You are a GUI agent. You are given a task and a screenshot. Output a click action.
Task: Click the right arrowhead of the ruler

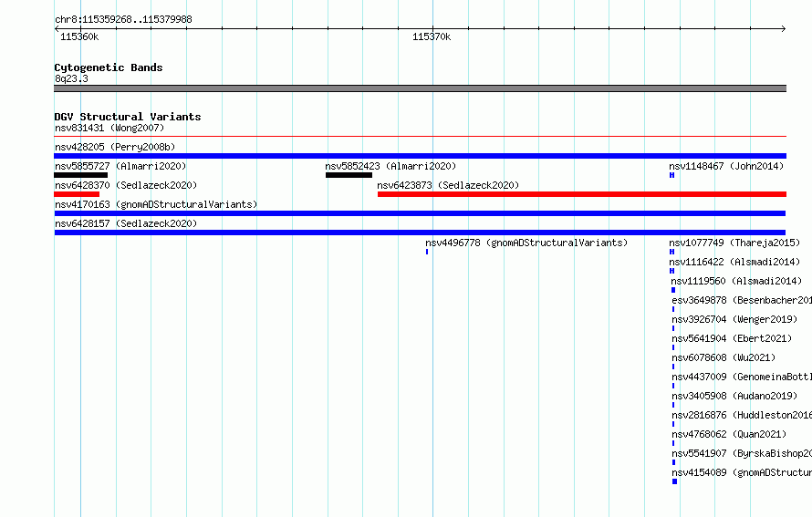click(x=784, y=28)
